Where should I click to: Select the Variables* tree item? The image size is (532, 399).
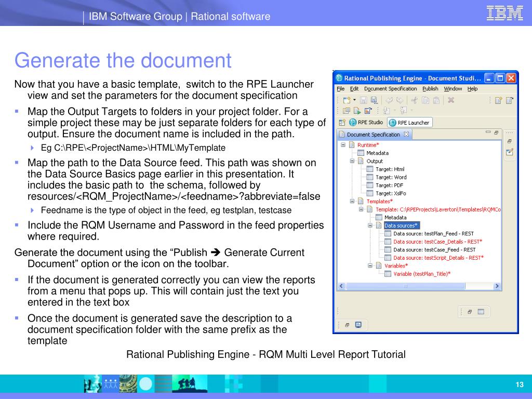point(396,265)
